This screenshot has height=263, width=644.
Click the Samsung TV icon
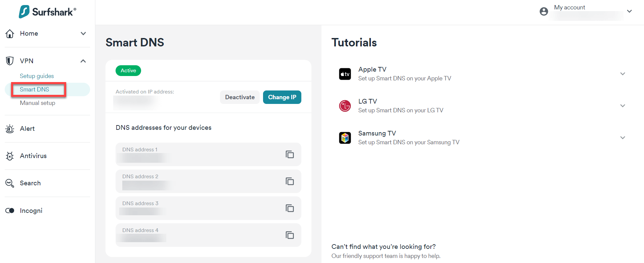[345, 138]
